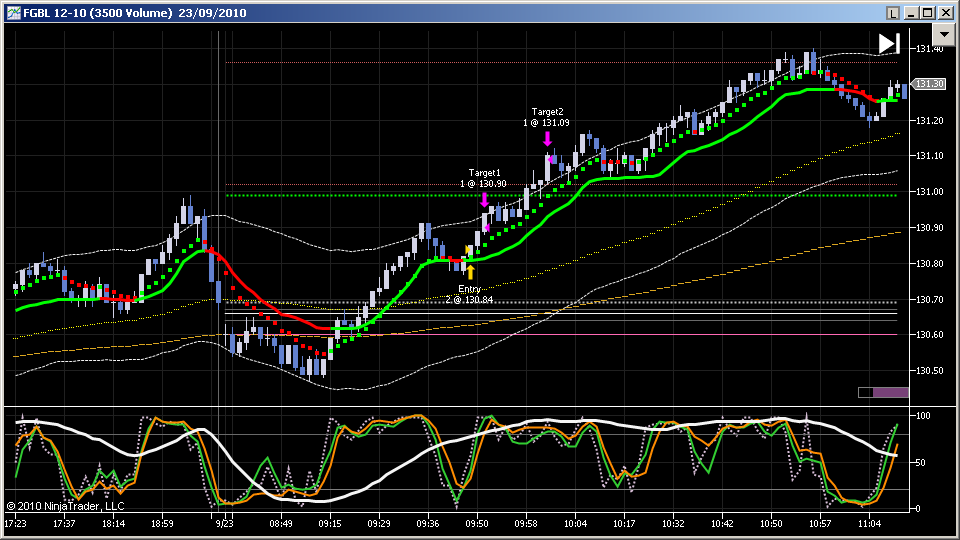Image resolution: width=960 pixels, height=540 pixels.
Task: Click the 130.70 price axis label
Action: click(x=929, y=299)
